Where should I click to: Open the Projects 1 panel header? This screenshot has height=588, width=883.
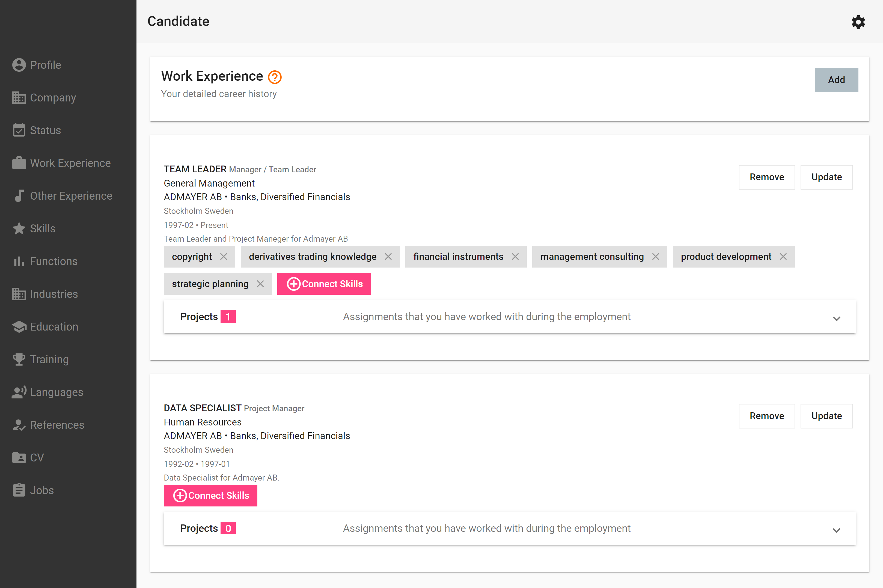(510, 317)
